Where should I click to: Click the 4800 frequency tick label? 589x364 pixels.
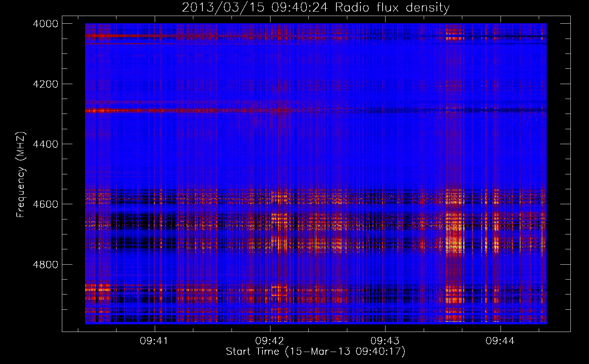coord(46,265)
